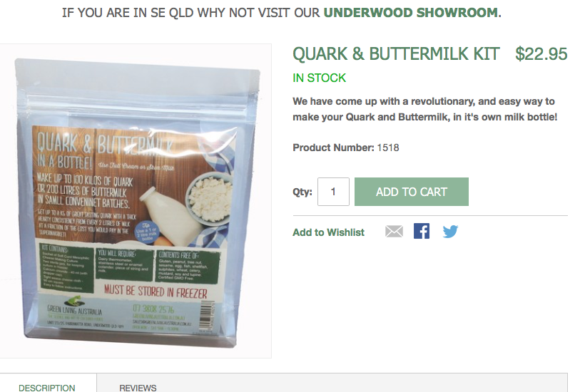Click the revolutionary Quark description paragraph
The width and height of the screenshot is (580, 392).
click(425, 109)
